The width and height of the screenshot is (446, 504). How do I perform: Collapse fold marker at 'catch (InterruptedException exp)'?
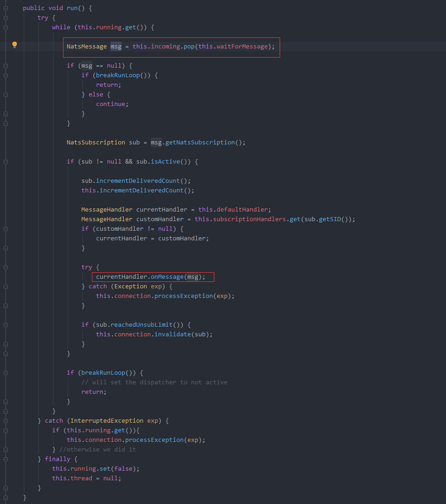pos(6,421)
